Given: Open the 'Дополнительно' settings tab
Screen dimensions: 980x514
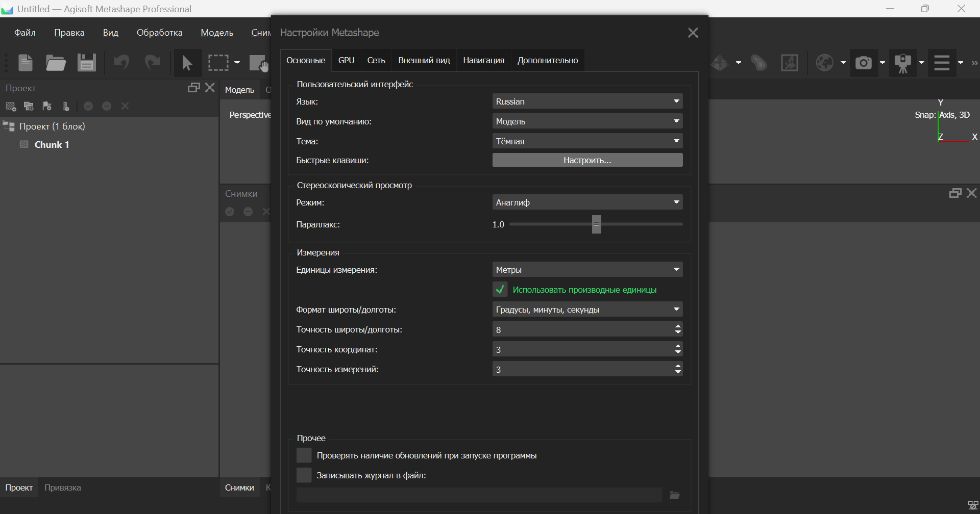Looking at the screenshot, I should click(547, 60).
